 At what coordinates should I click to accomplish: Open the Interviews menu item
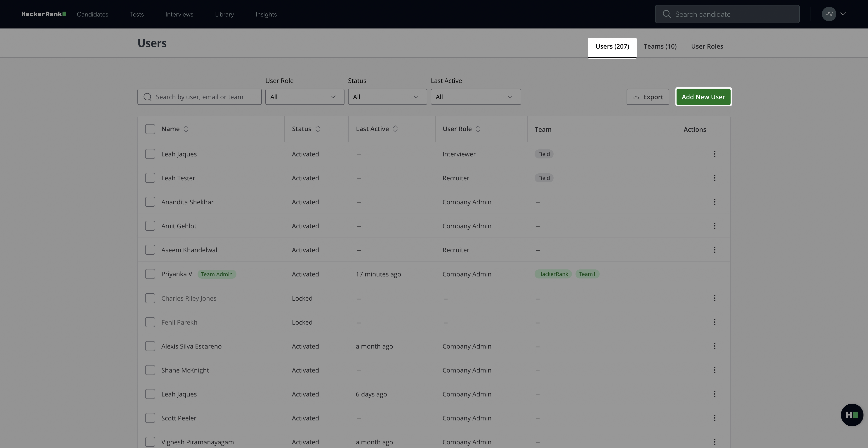[179, 14]
